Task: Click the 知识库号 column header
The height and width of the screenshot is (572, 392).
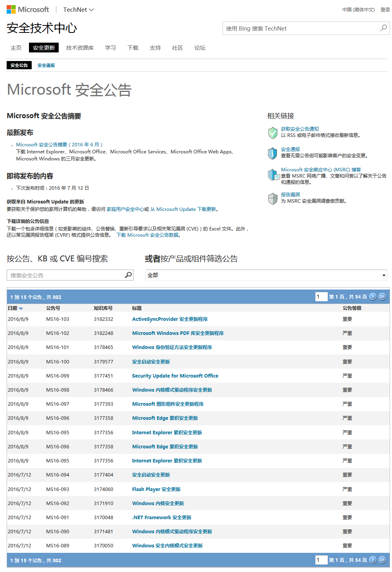Action: point(103,308)
